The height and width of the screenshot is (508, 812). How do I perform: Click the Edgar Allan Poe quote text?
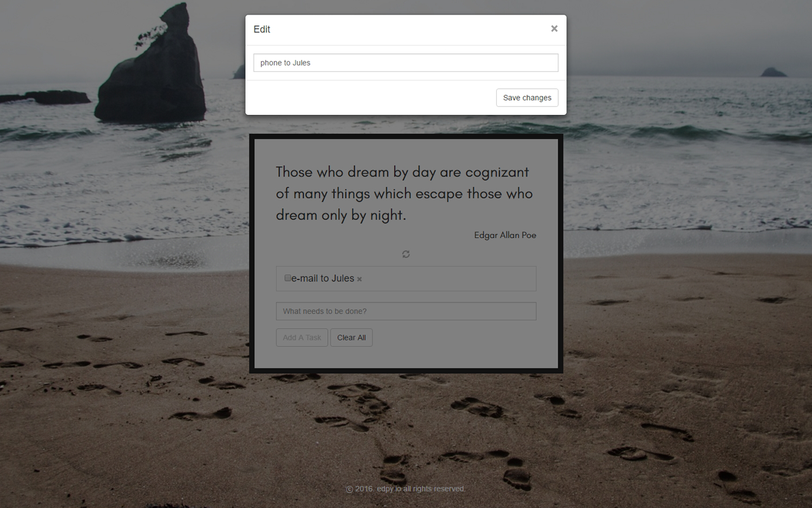pyautogui.click(x=404, y=193)
